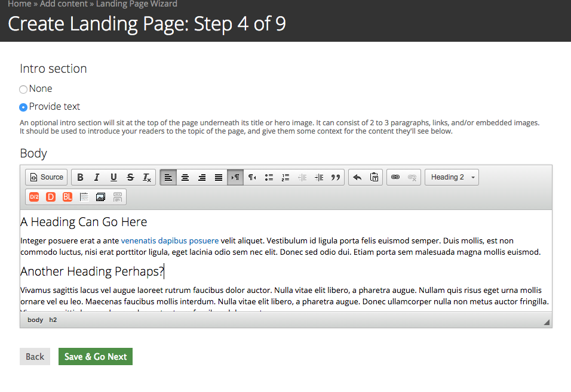The height and width of the screenshot is (392, 571).
Task: Justify the text
Action: pos(219,177)
